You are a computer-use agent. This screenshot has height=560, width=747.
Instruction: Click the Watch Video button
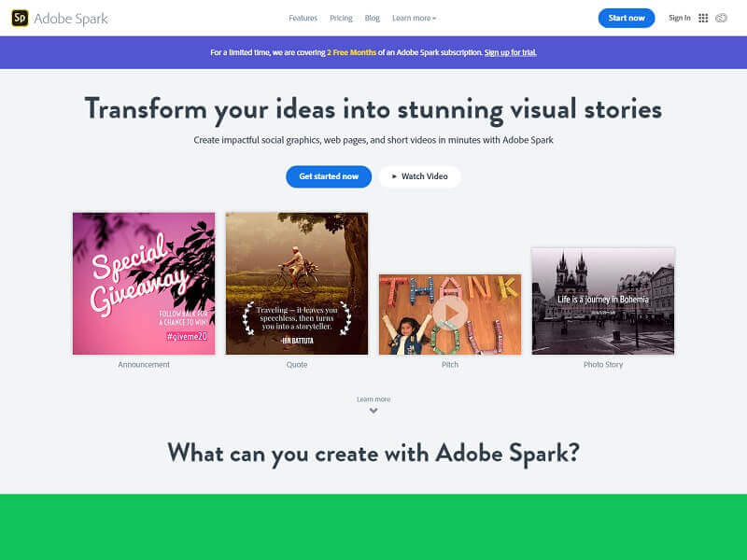419,176
